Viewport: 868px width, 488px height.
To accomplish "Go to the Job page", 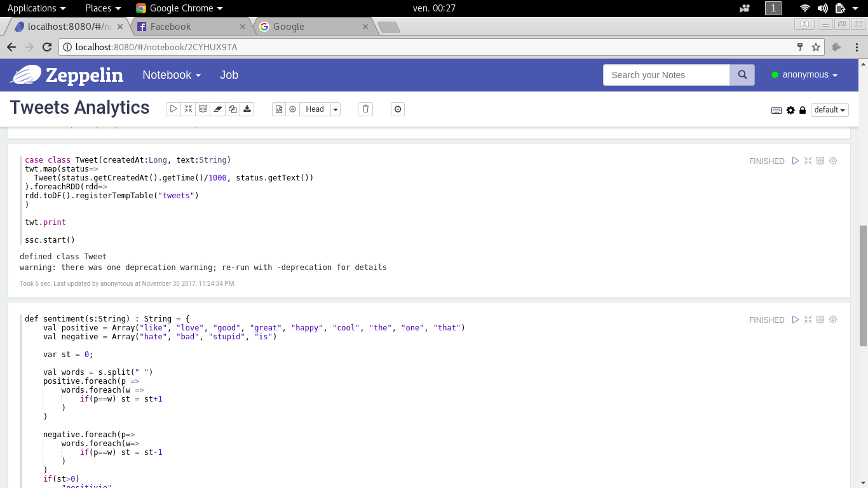I will pos(229,75).
